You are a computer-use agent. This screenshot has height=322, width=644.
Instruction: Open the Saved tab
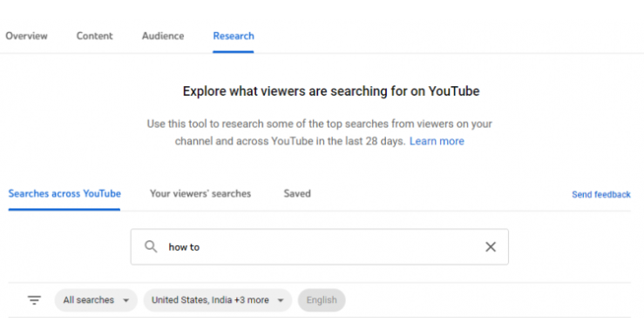point(297,193)
